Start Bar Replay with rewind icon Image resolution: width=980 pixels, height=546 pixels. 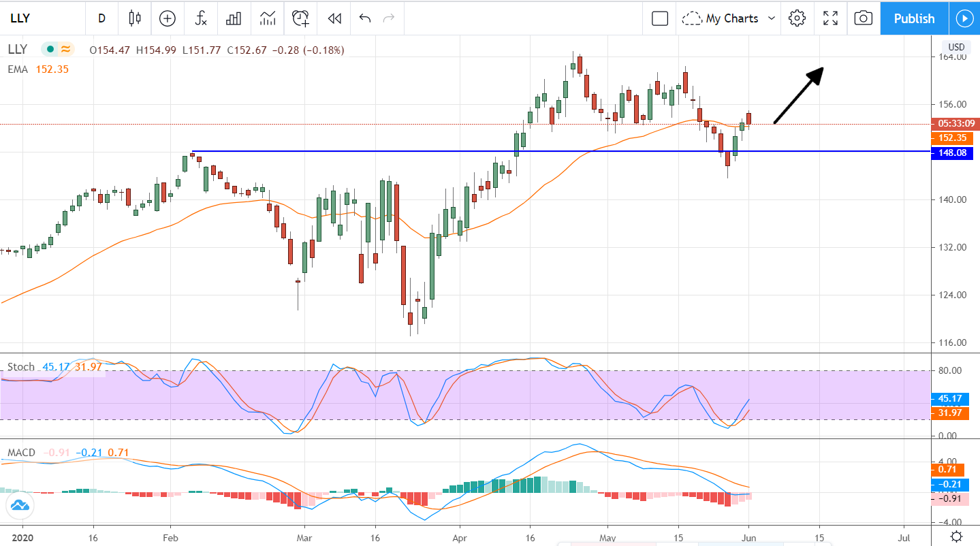[334, 18]
